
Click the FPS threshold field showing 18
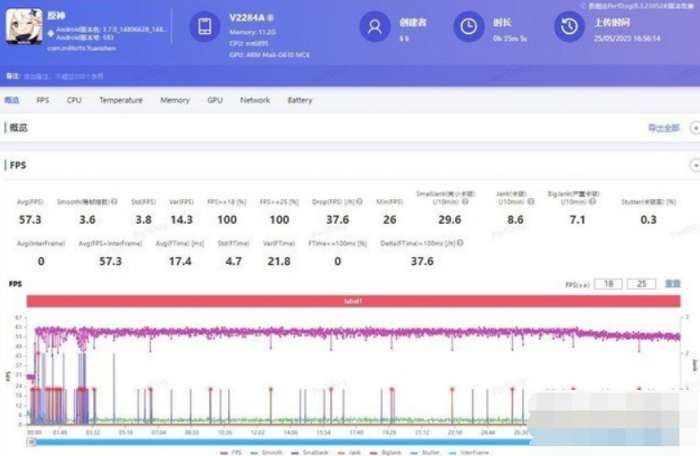604,284
